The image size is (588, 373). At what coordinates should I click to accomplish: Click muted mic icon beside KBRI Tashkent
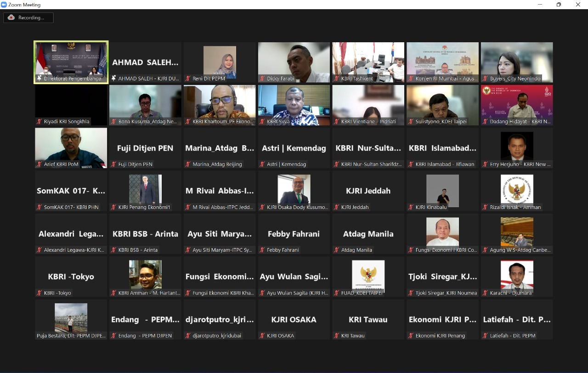pos(337,79)
